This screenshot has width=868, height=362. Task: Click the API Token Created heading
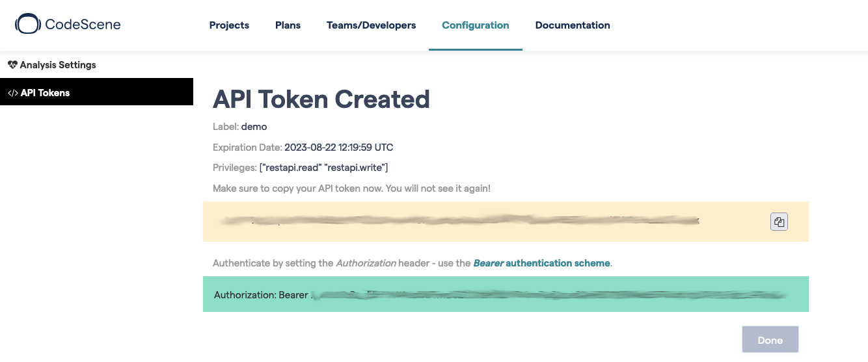pos(321,99)
